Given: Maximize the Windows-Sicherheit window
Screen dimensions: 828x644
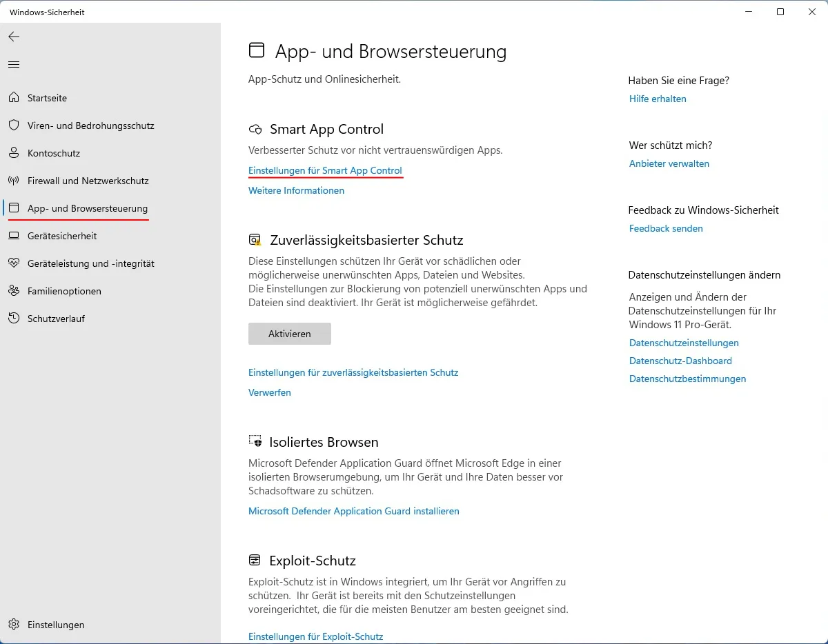Looking at the screenshot, I should (x=780, y=12).
